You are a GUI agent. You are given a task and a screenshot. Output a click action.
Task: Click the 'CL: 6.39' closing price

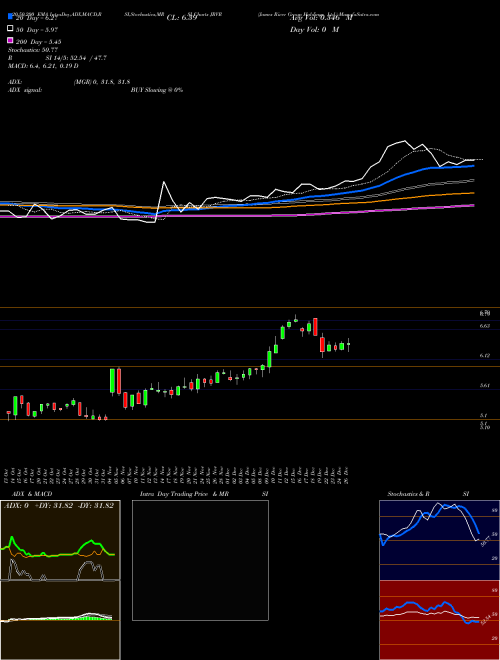(x=182, y=18)
